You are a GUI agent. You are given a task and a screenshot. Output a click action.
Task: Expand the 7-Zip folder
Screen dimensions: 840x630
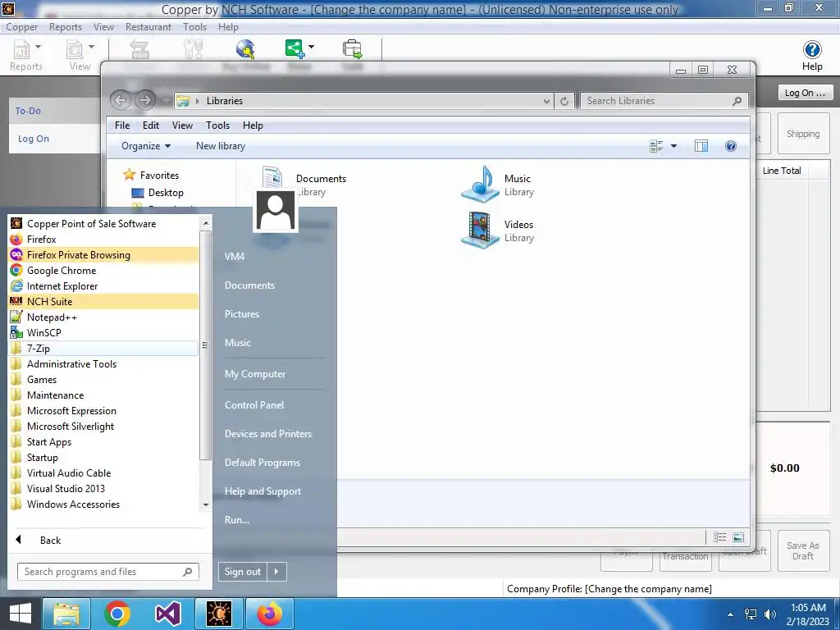[103, 348]
